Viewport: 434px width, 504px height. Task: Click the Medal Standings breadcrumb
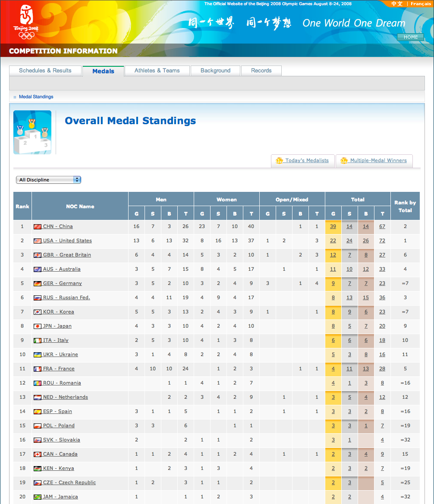click(x=36, y=97)
